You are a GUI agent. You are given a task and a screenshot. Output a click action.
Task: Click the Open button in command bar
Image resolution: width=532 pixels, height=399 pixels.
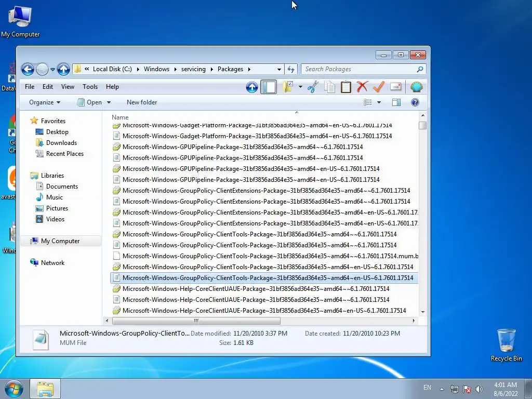pos(89,102)
